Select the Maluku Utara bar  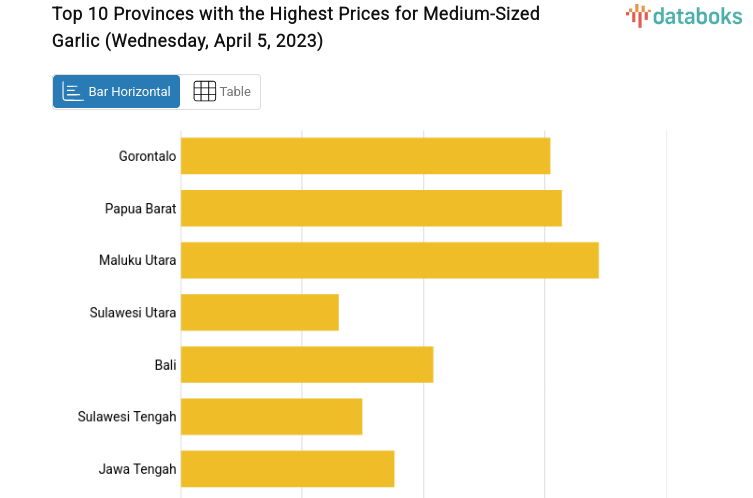click(x=389, y=260)
